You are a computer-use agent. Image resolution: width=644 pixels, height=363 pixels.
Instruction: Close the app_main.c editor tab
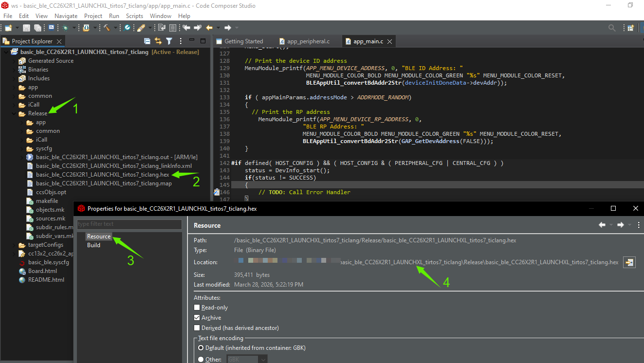389,42
